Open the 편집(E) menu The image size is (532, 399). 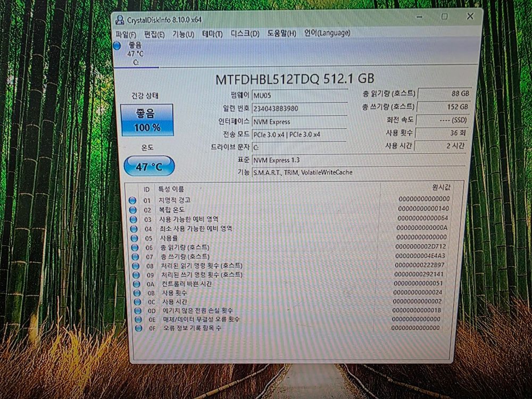point(154,34)
